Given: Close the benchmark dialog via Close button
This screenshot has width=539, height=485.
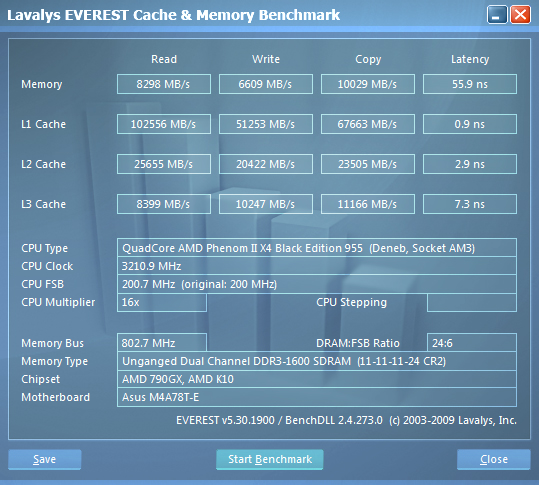Looking at the screenshot, I should 494,459.
